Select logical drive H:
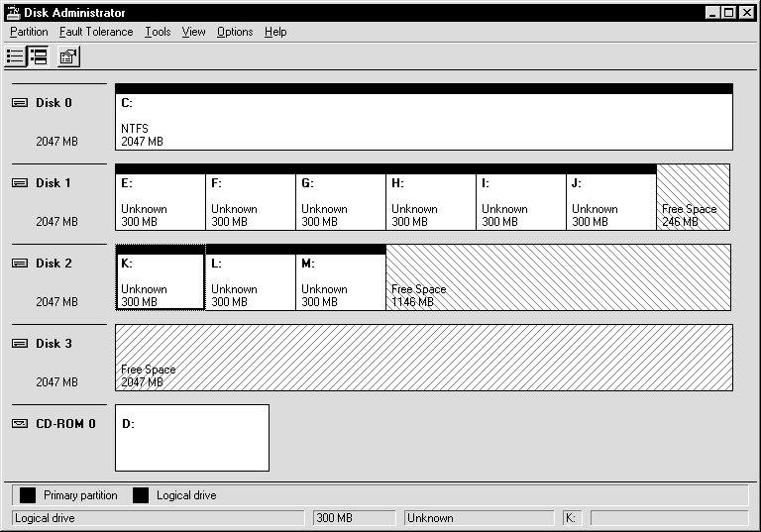This screenshot has width=761, height=532. click(x=431, y=197)
